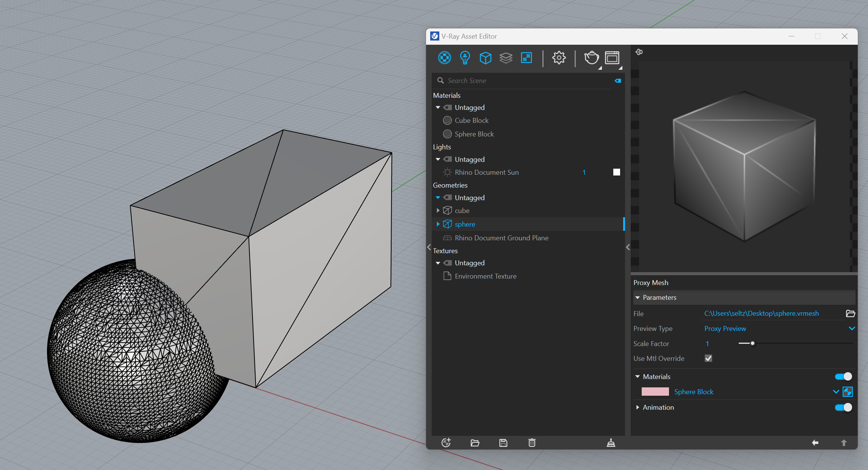Screen dimensions: 868x470
Task: Open the Preview Type dropdown
Action: click(x=852, y=329)
